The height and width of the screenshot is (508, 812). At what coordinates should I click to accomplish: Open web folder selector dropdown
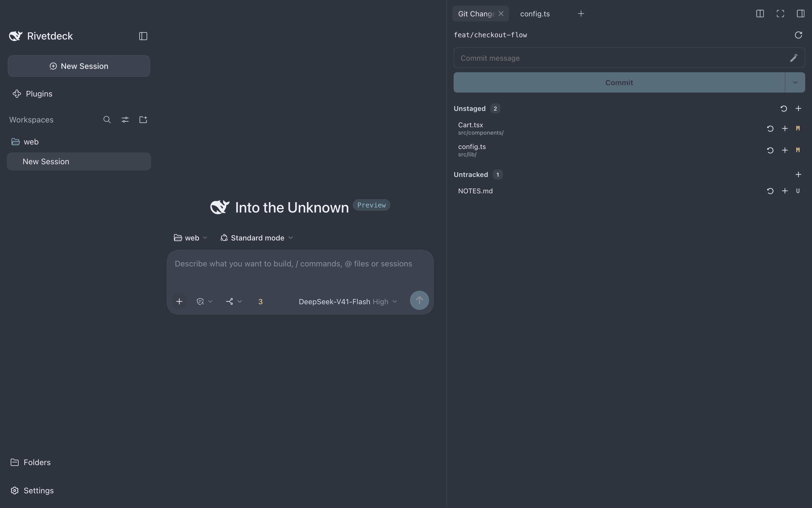[x=190, y=238]
